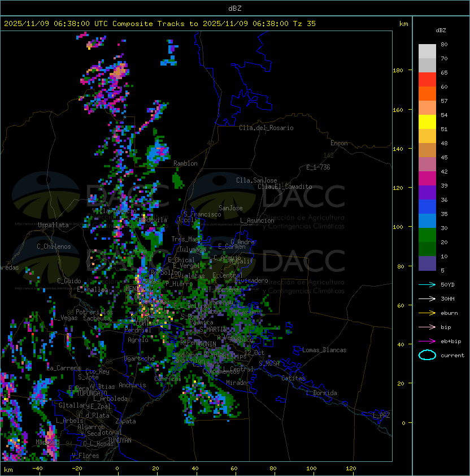Viewport: 470px width, 476px height.
Task: Select the Anchoris label
Action: (132, 385)
